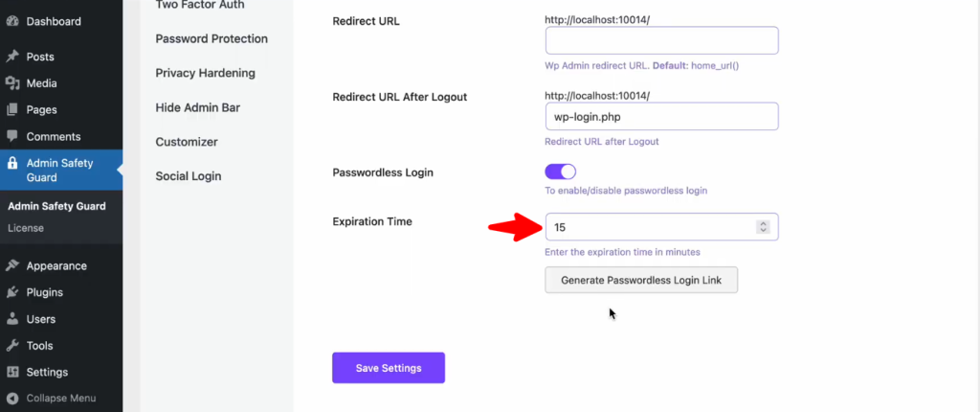
Task: Select the Hide Admin Bar tab
Action: (x=197, y=107)
